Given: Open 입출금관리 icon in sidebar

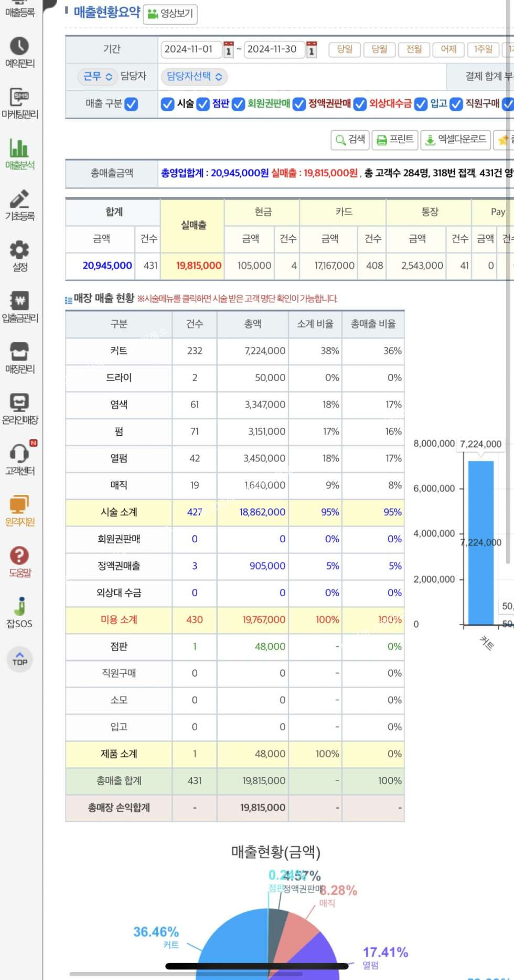Looking at the screenshot, I should click(19, 301).
